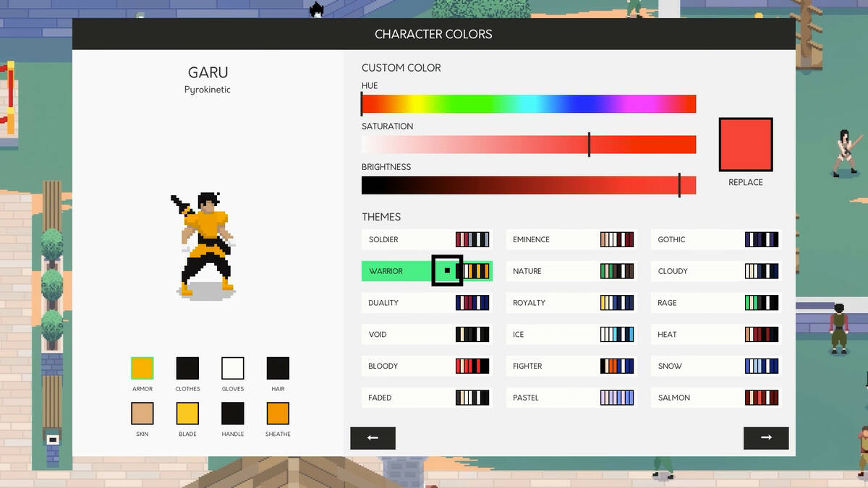Apply the Warrior theme
The image size is (868, 488).
coord(427,271)
